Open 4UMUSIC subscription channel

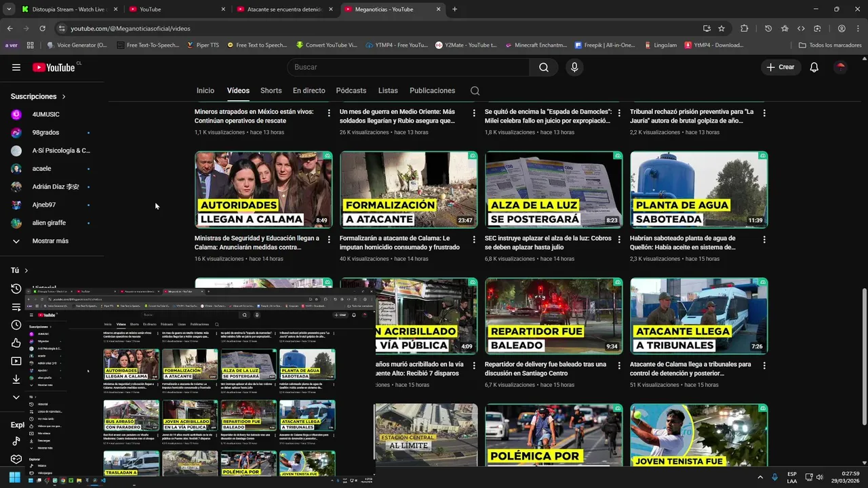tap(47, 115)
